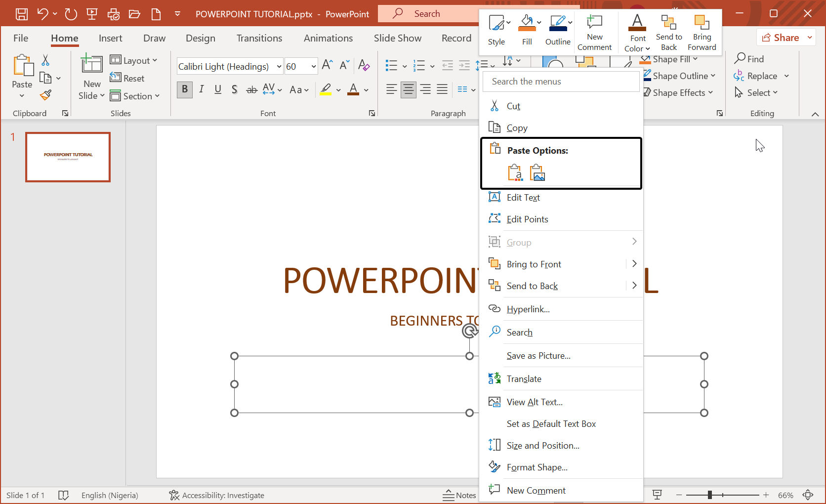The width and height of the screenshot is (826, 504).
Task: Click the Notes button in status bar
Action: tap(459, 495)
